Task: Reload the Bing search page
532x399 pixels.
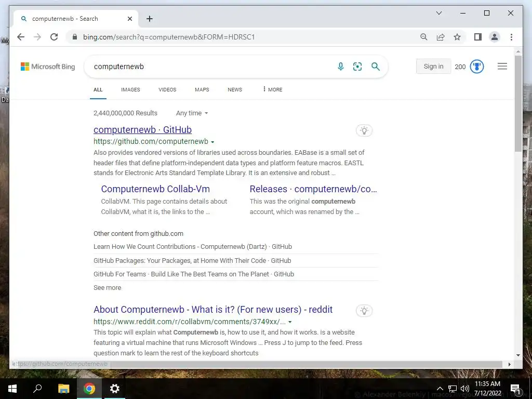Action: [54, 37]
